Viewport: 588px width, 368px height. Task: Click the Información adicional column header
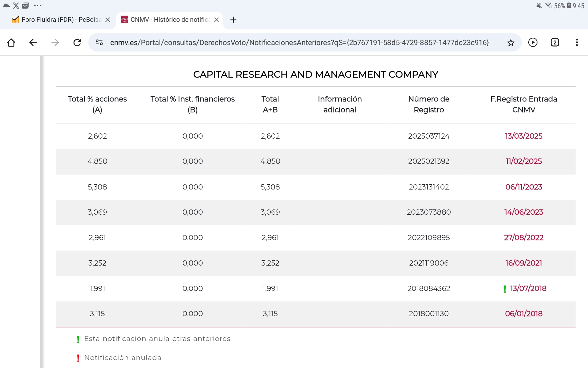coord(340,104)
